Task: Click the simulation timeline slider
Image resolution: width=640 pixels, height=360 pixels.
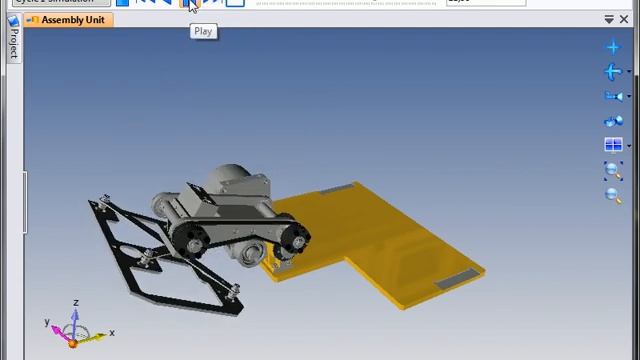Action: click(346, 3)
